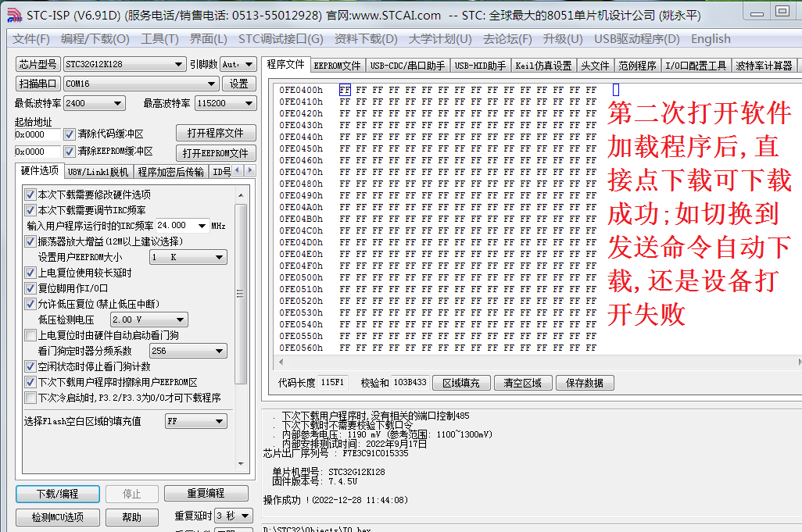Screen dimensions: 802x532
Task: Click hex view horizontal scroll-left arrow
Action: click(281, 362)
